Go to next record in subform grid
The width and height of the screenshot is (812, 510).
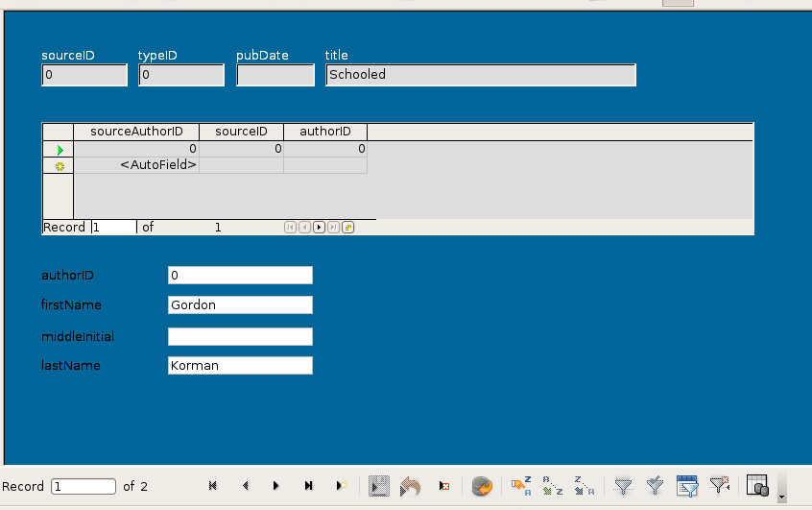[x=319, y=228]
